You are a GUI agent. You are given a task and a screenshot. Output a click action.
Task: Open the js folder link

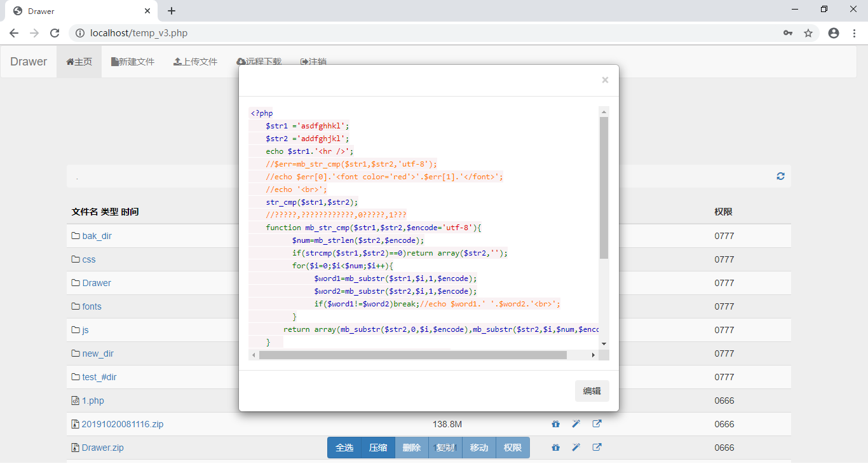coord(85,330)
